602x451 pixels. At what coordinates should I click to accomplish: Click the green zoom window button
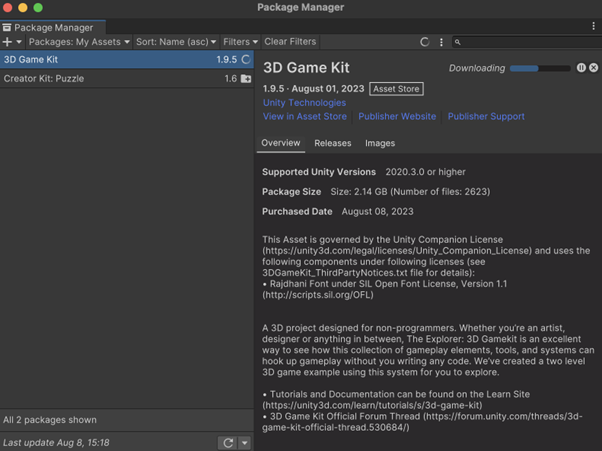38,7
